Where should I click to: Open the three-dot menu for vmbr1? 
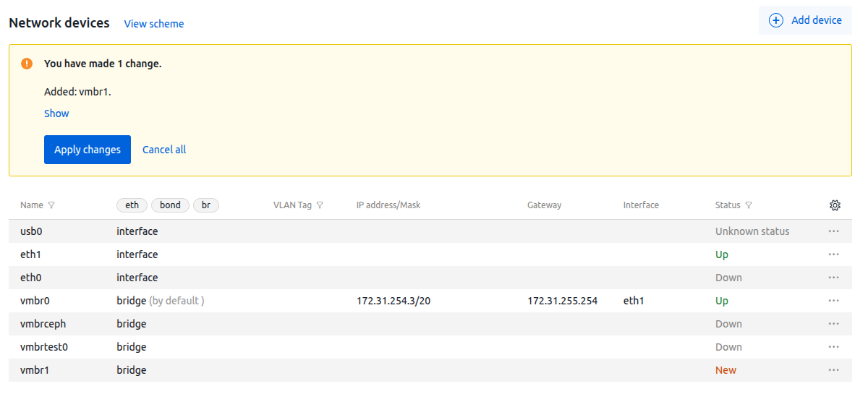833,370
